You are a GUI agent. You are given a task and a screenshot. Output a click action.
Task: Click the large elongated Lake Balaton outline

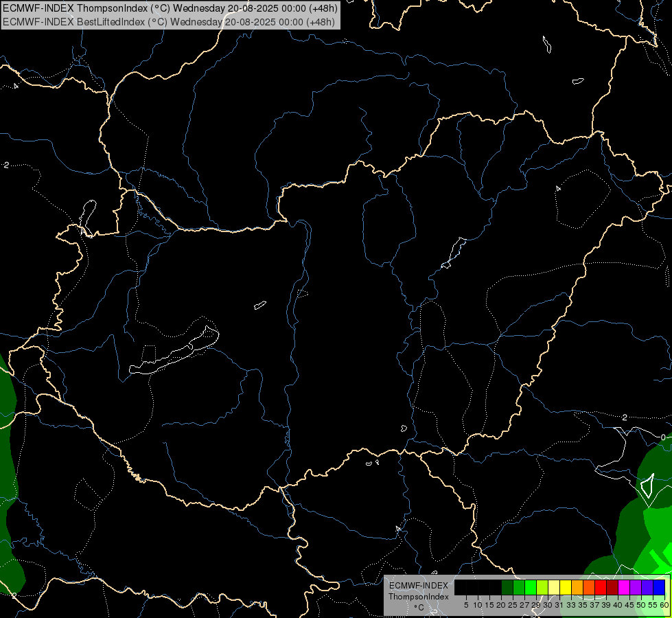click(174, 350)
